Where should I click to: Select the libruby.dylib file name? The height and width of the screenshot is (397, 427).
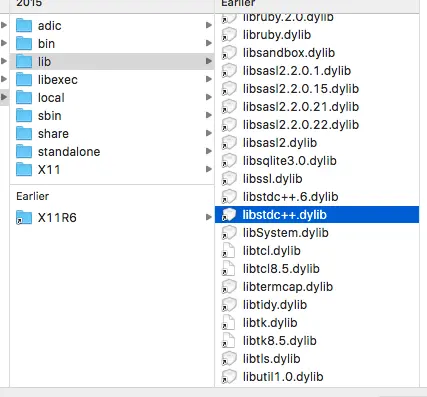[277, 35]
